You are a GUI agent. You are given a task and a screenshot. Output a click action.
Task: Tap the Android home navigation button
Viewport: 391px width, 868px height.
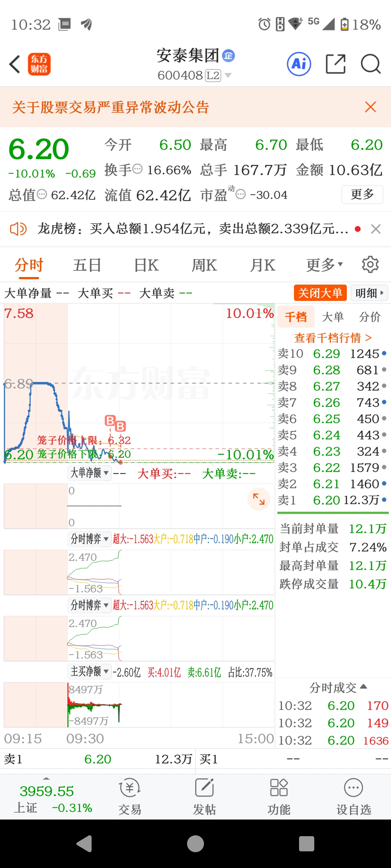click(x=195, y=844)
